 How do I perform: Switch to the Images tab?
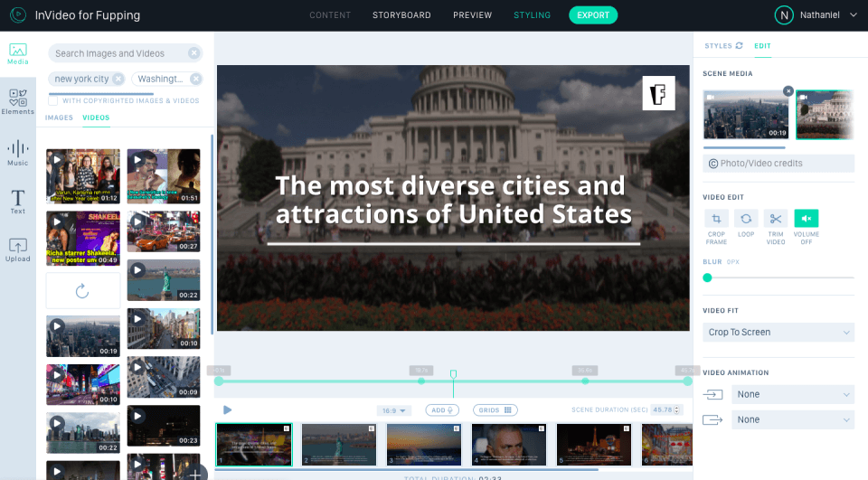pyautogui.click(x=59, y=118)
